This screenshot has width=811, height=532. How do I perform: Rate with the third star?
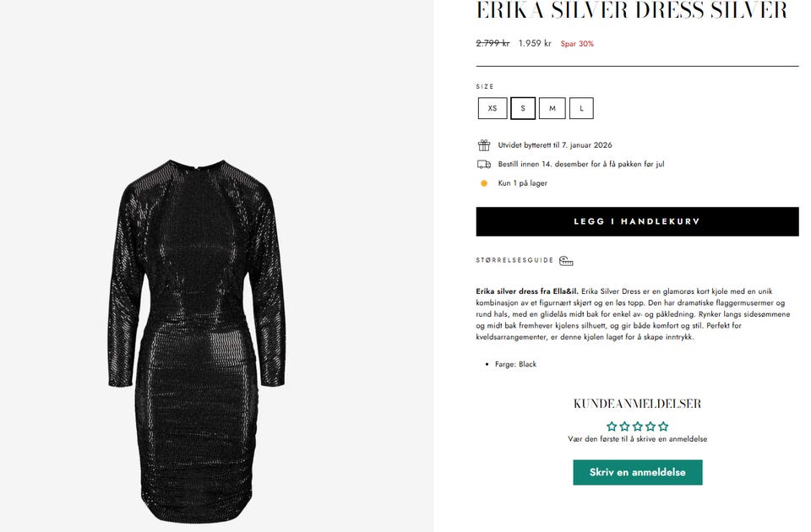[x=638, y=426]
